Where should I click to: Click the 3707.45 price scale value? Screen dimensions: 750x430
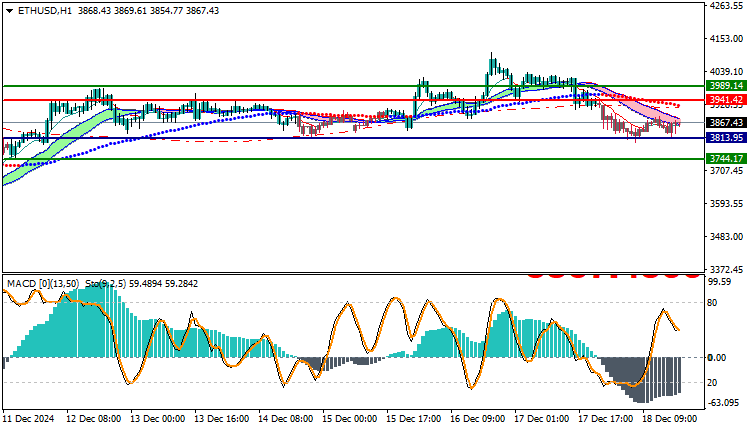727,171
